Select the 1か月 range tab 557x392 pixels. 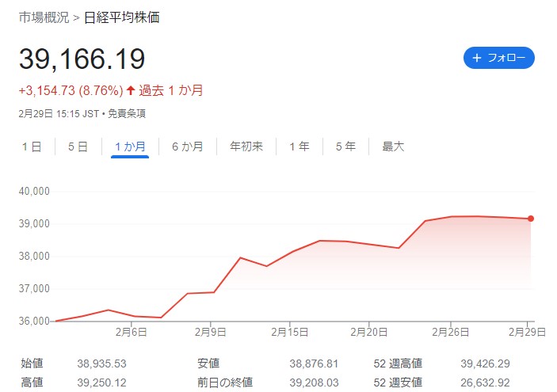pos(130,147)
